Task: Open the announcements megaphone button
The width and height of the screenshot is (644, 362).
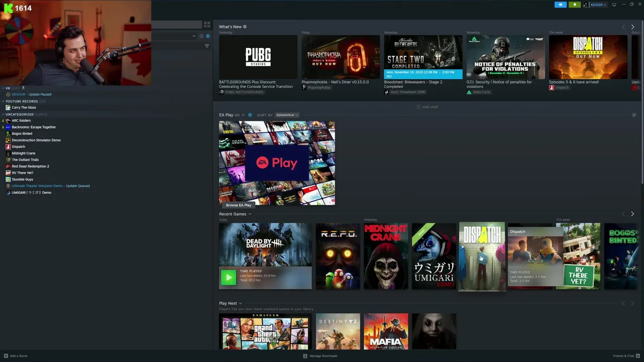Action: point(560,5)
